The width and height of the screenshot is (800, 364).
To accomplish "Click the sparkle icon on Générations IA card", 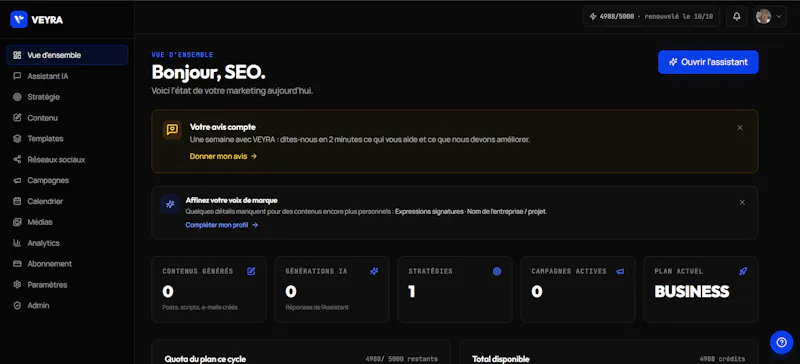I will (374, 272).
